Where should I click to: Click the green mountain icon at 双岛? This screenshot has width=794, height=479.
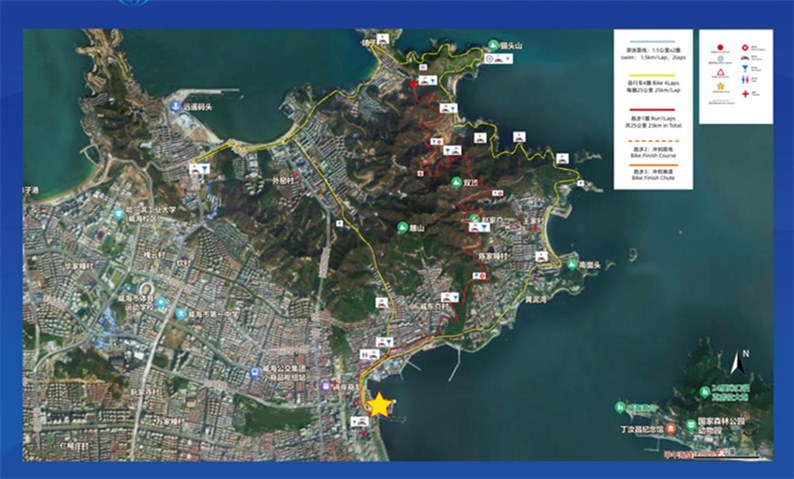point(455,183)
